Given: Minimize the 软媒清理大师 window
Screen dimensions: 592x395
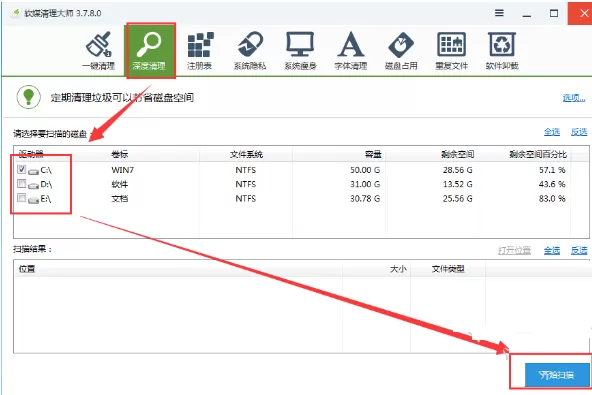Looking at the screenshot, I should click(527, 14).
